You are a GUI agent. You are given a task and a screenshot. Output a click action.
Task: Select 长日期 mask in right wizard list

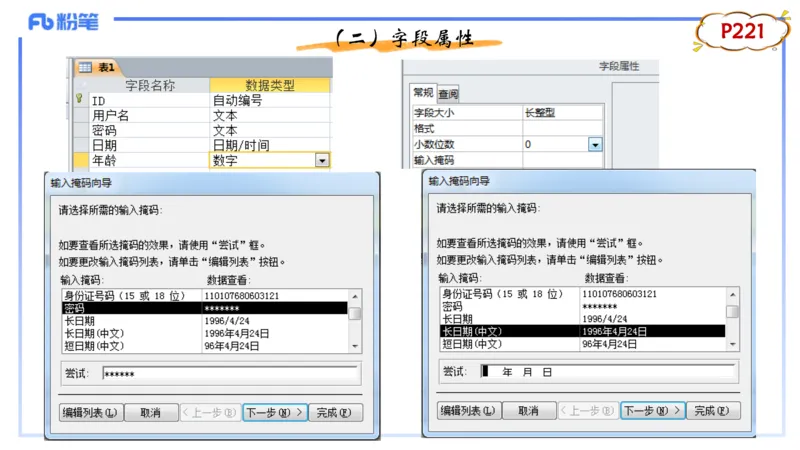pos(583,319)
